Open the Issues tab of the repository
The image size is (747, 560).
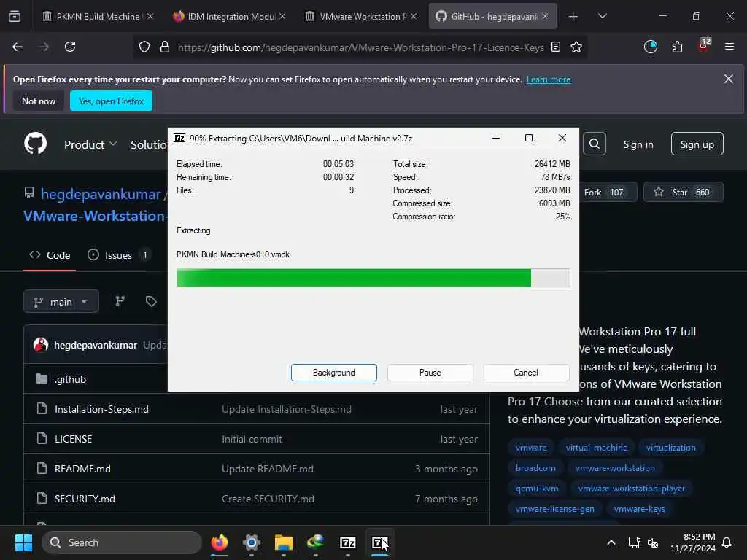point(119,255)
